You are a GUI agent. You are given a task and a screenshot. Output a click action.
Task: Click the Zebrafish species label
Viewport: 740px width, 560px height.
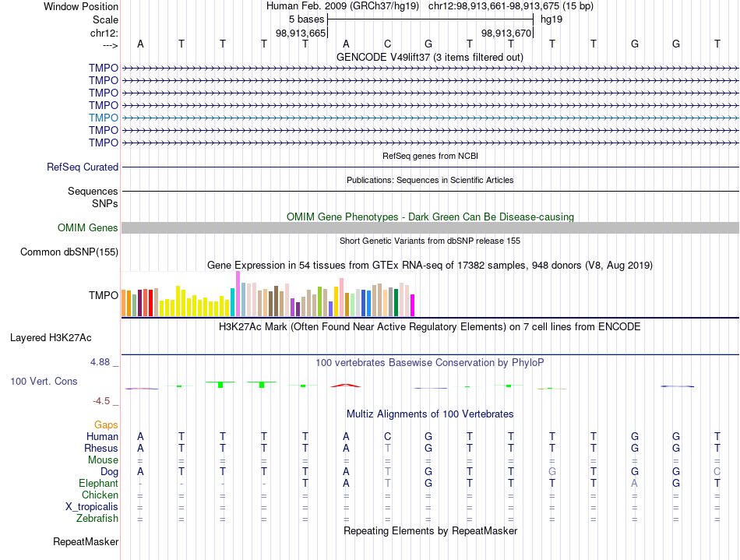tap(97, 518)
